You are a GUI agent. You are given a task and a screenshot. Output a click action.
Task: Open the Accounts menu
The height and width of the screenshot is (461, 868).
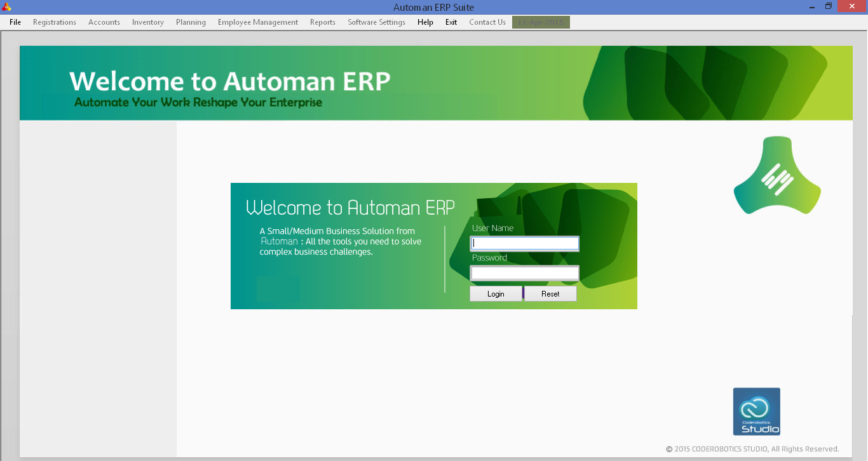(x=104, y=22)
